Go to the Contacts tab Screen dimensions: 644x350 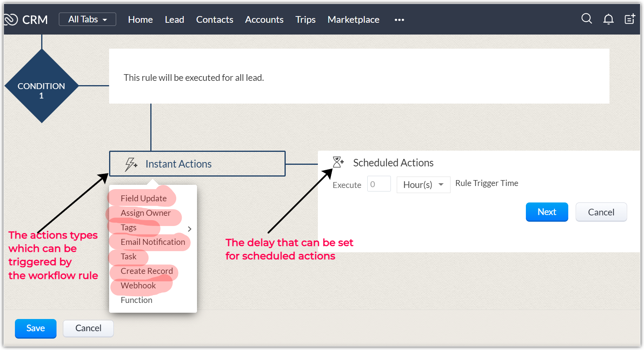[214, 20]
